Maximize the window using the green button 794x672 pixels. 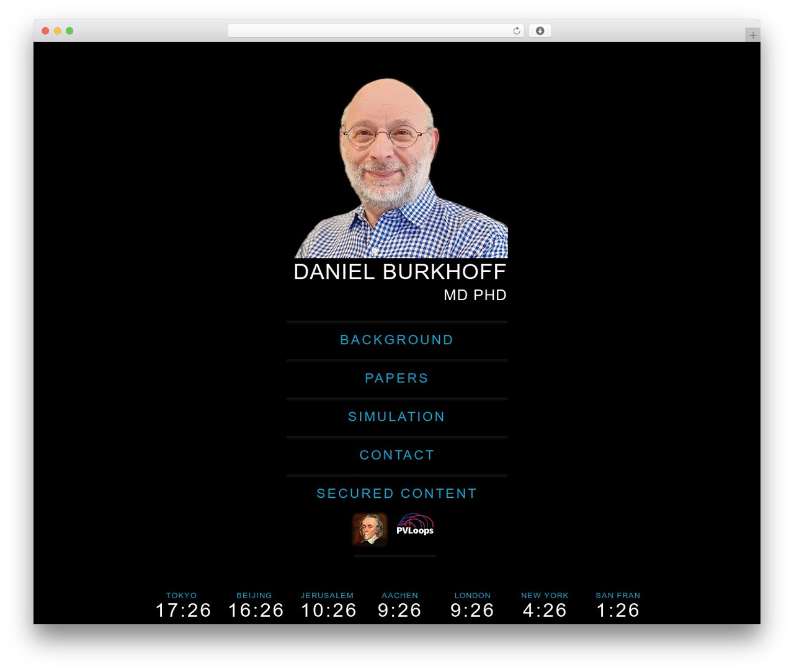tap(69, 31)
